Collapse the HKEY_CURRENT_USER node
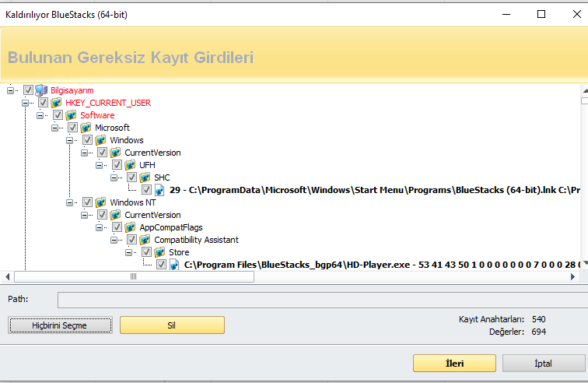Image resolution: width=588 pixels, height=383 pixels. pos(25,103)
